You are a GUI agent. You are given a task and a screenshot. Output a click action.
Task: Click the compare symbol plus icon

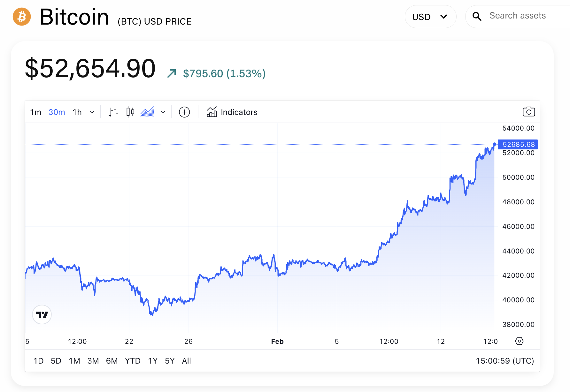[x=184, y=112]
